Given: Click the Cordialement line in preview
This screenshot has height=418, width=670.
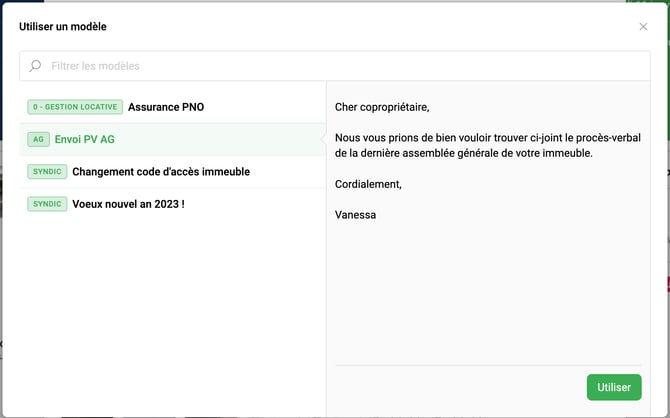Looking at the screenshot, I should pyautogui.click(x=368, y=184).
